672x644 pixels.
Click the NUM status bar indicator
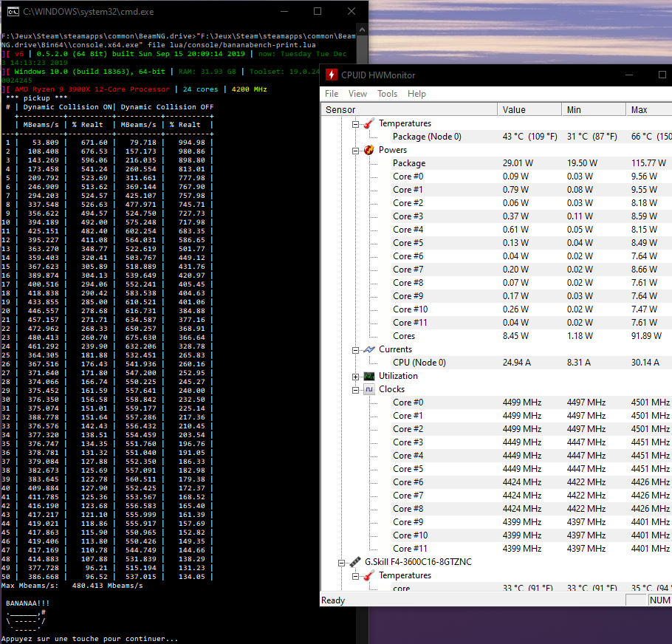point(659,600)
